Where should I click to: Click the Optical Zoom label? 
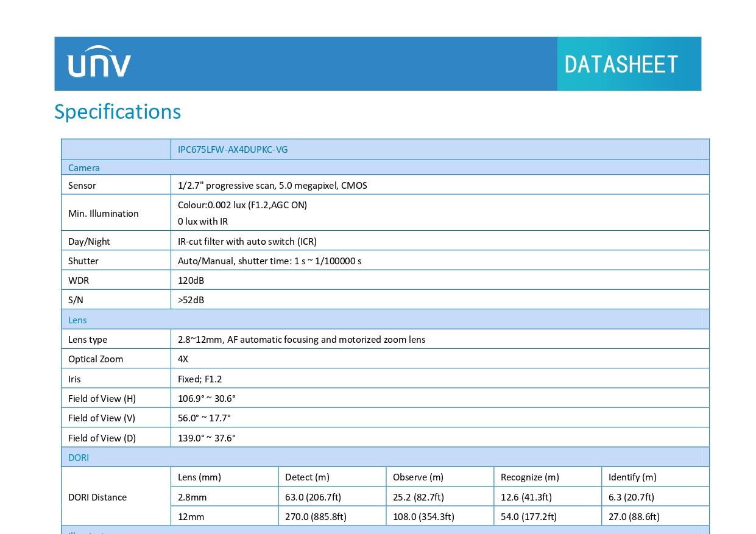click(x=96, y=359)
